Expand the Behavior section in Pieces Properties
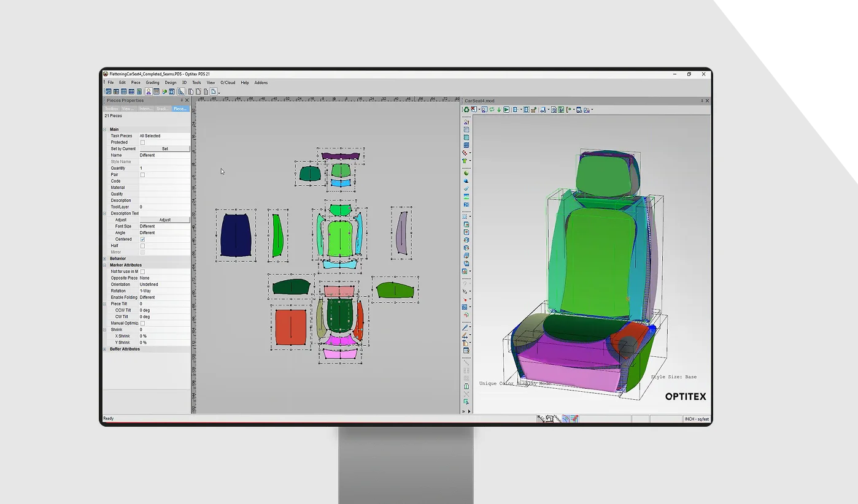Viewport: 858px width, 504px height. [x=106, y=258]
